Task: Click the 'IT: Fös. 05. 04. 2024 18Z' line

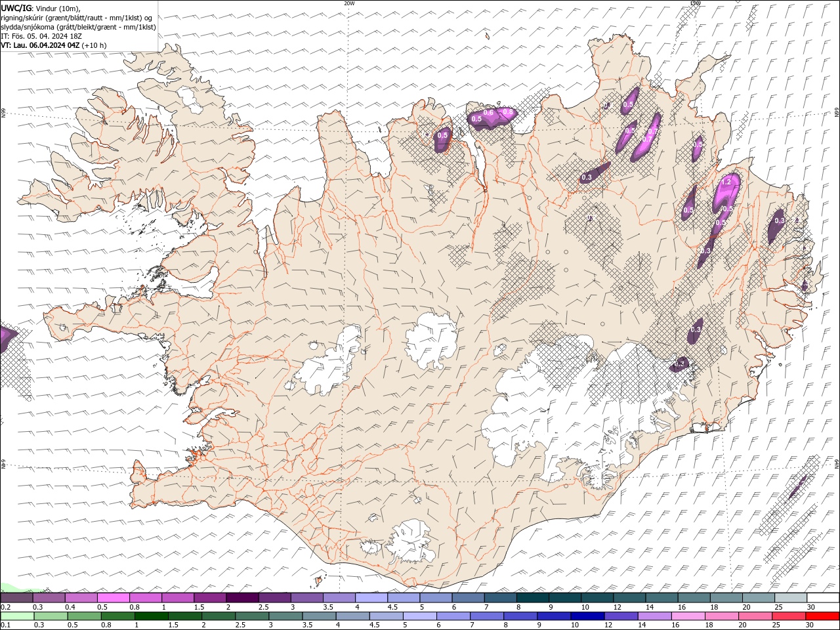Action: point(41,36)
